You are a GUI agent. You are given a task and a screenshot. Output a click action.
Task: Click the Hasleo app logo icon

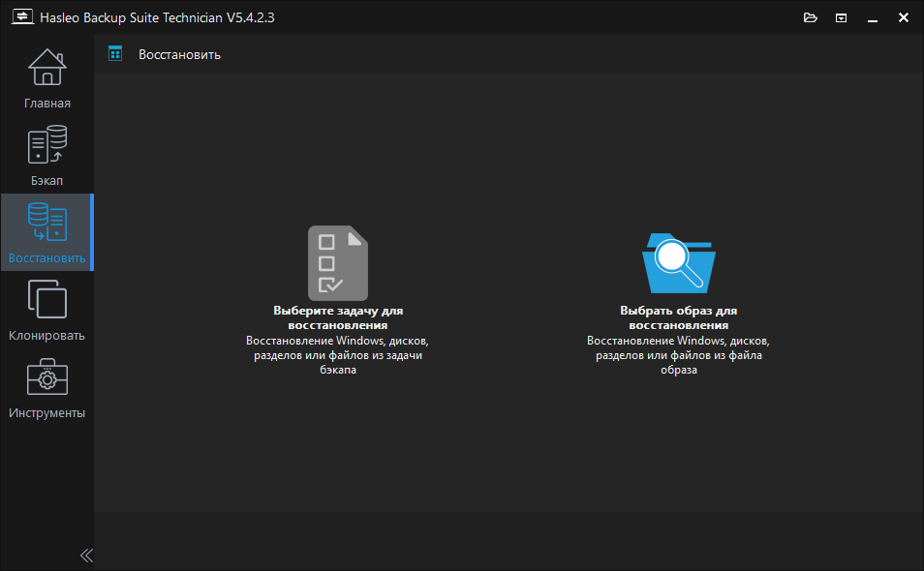point(22,17)
